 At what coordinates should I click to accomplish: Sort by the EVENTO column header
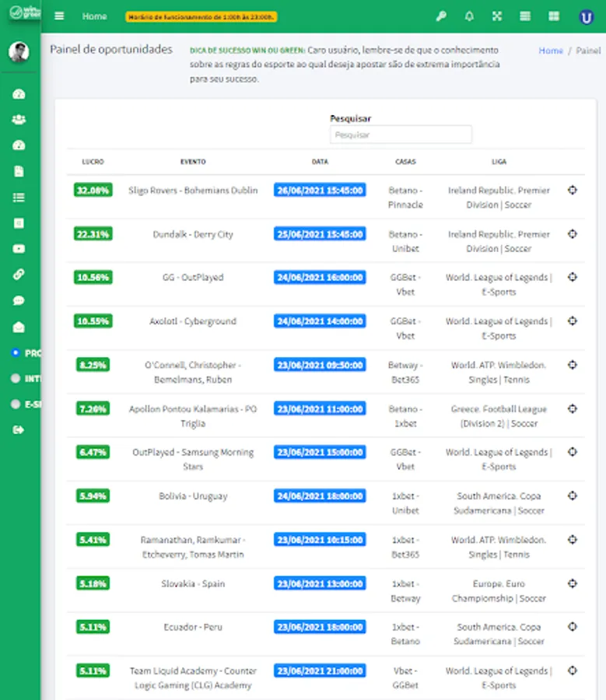193,162
